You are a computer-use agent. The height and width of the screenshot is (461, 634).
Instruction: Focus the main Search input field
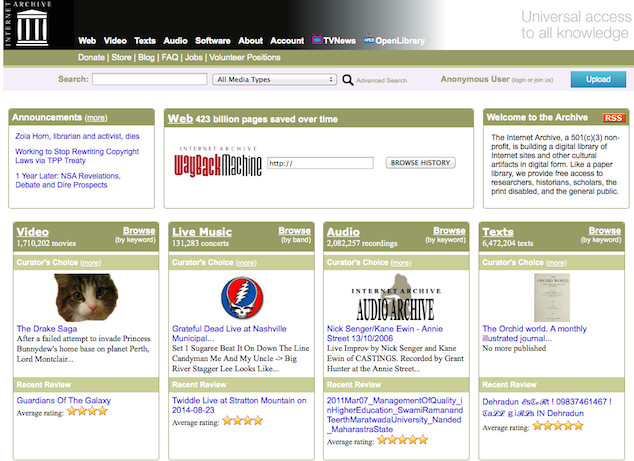pyautogui.click(x=150, y=79)
